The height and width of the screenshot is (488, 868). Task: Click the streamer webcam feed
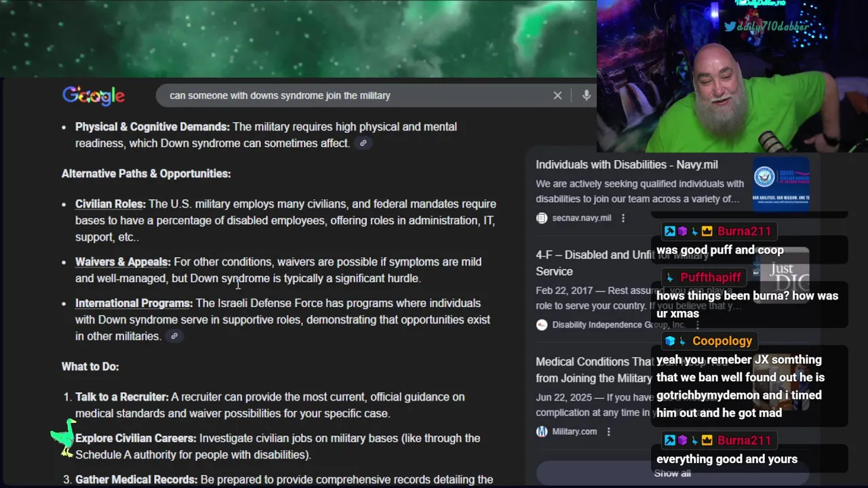point(732,76)
